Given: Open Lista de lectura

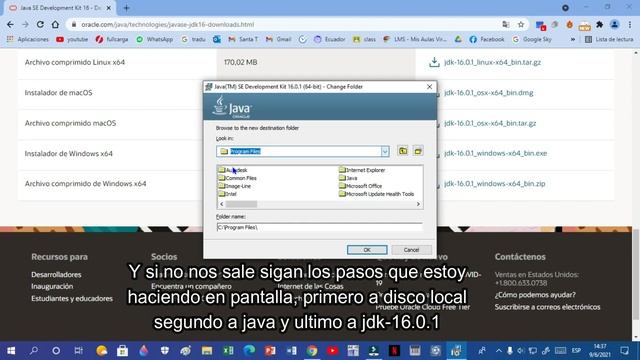Looking at the screenshot, I should pos(609,39).
